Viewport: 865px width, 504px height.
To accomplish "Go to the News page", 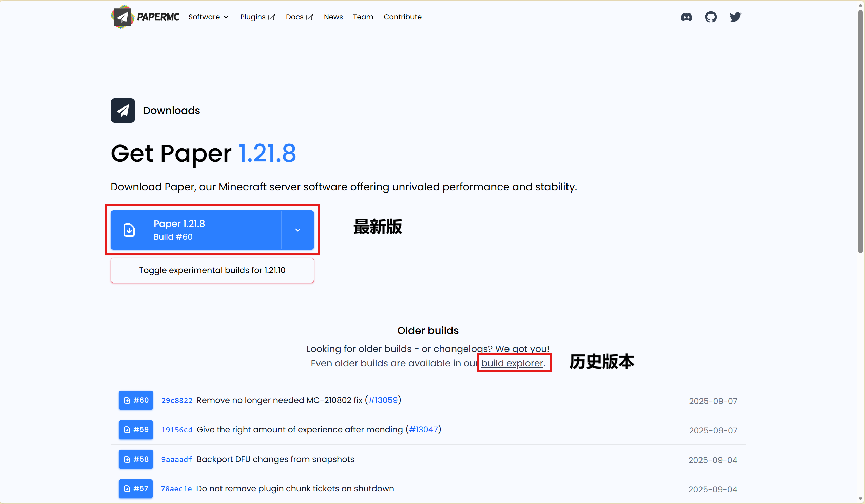I will coord(333,17).
